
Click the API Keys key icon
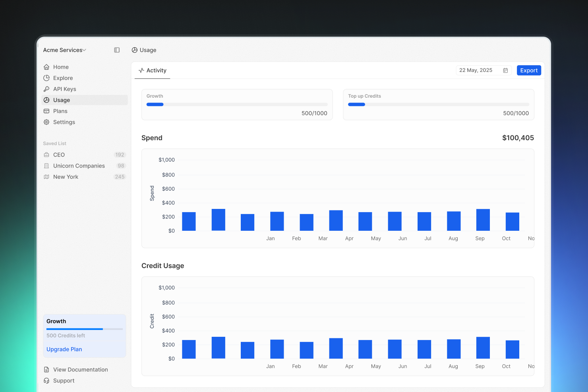point(46,89)
